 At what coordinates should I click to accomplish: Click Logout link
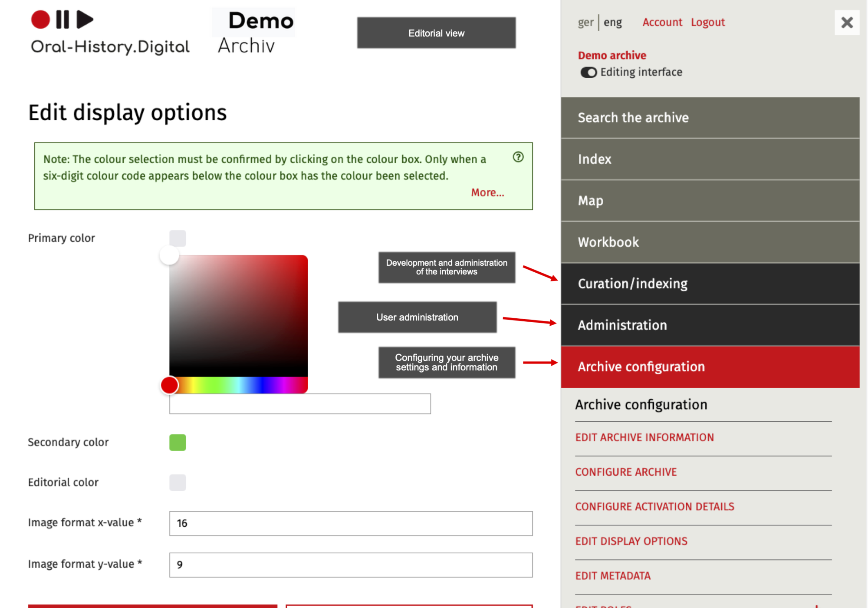707,23
